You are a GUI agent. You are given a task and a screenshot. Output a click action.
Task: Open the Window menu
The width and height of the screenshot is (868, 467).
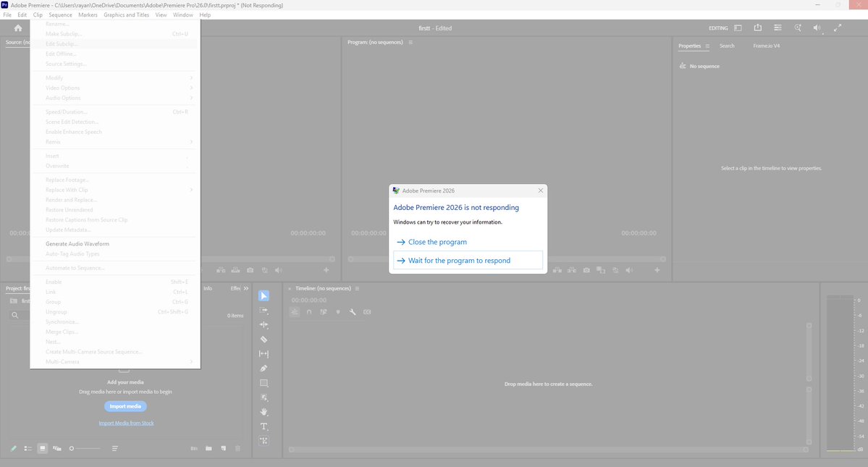click(x=182, y=15)
